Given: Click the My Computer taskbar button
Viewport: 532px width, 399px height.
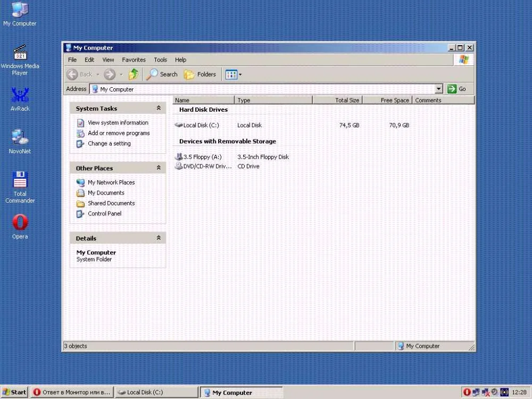Looking at the screenshot, I should tap(241, 393).
